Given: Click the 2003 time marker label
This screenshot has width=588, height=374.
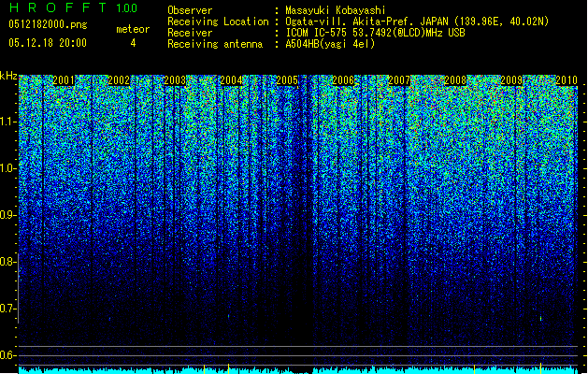Looking at the screenshot, I should (x=175, y=80).
